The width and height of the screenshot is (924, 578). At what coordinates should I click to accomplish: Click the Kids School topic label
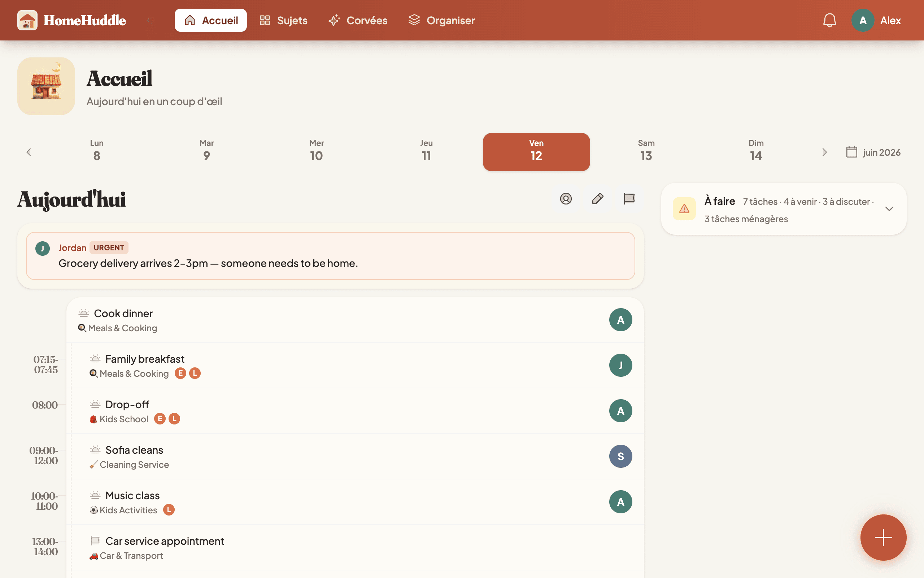[124, 419]
